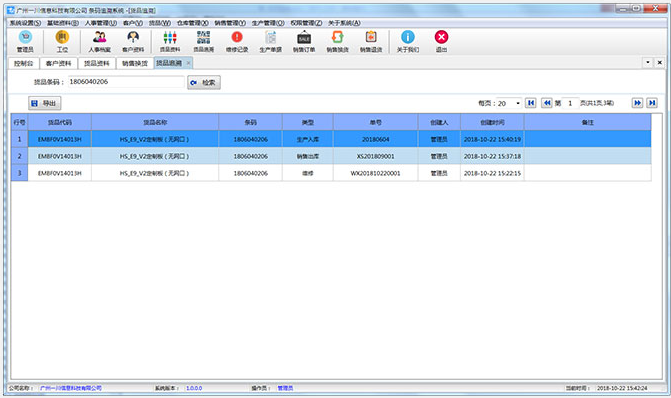Click the 工位 workstation icon
671x398 pixels.
[x=62, y=42]
